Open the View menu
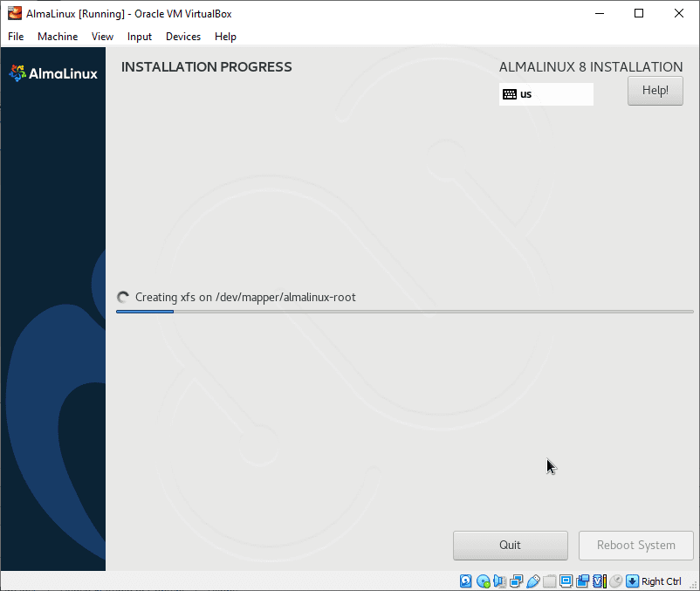 tap(102, 37)
